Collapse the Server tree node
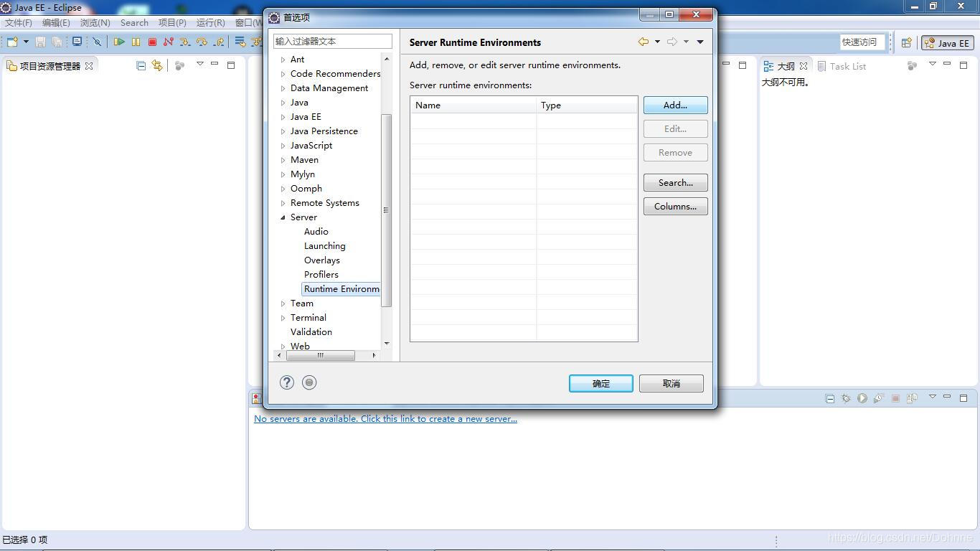Image resolution: width=980 pixels, height=551 pixels. (x=283, y=217)
